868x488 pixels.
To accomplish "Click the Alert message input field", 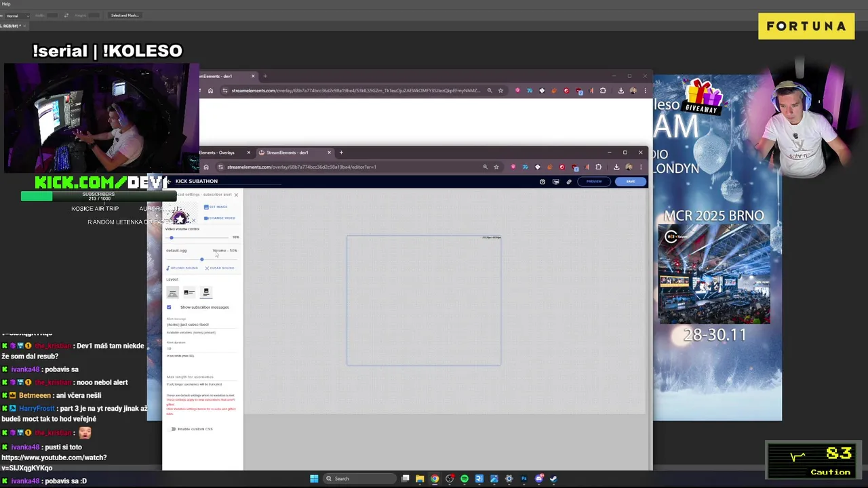I will tap(201, 325).
